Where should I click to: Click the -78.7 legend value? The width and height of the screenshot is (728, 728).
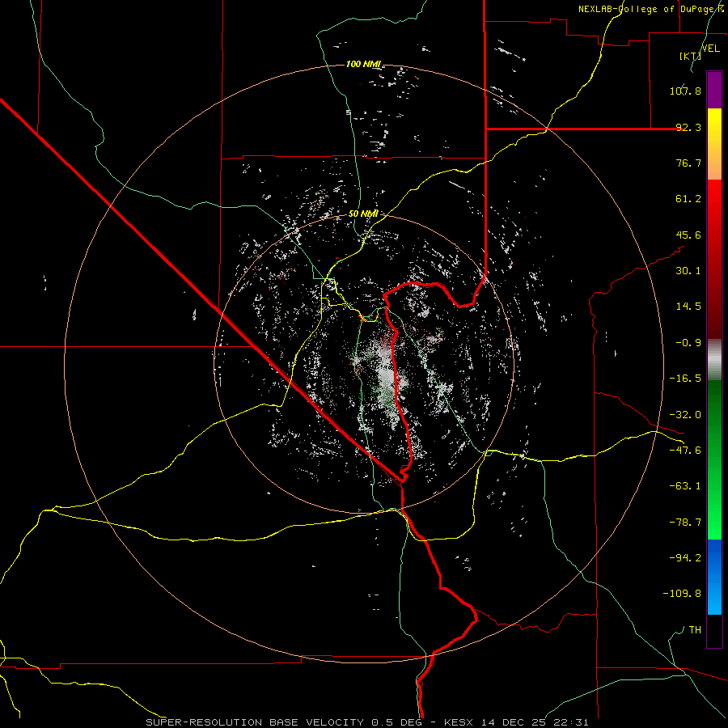pos(685,523)
